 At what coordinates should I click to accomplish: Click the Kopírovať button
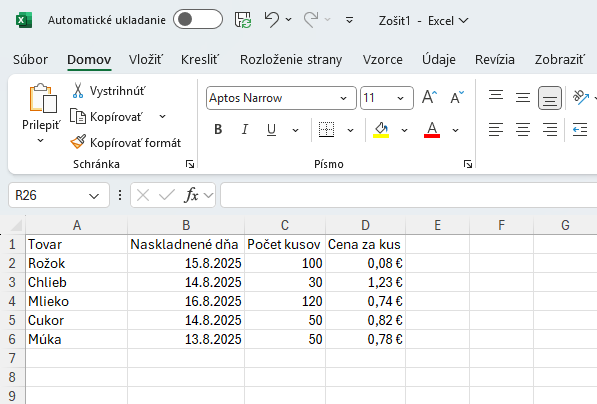coord(107,117)
